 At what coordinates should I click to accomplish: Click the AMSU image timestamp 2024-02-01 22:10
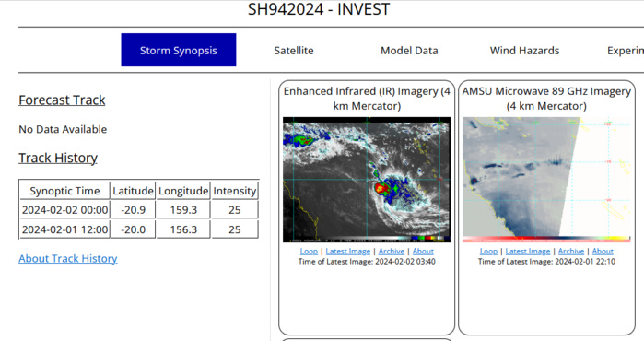[x=585, y=262]
